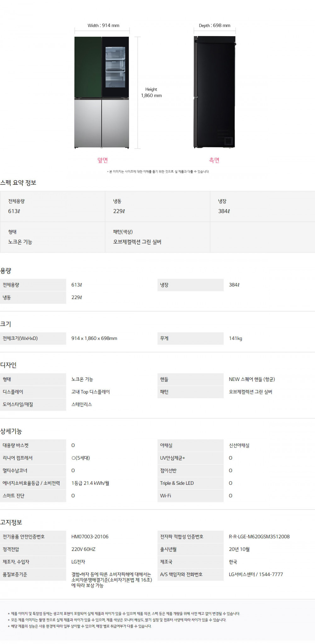Select the Depth 698 mm dimension label

[x=215, y=25]
